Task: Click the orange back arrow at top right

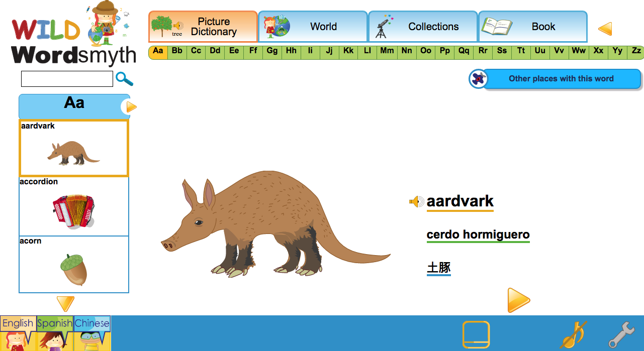Action: coord(605,29)
